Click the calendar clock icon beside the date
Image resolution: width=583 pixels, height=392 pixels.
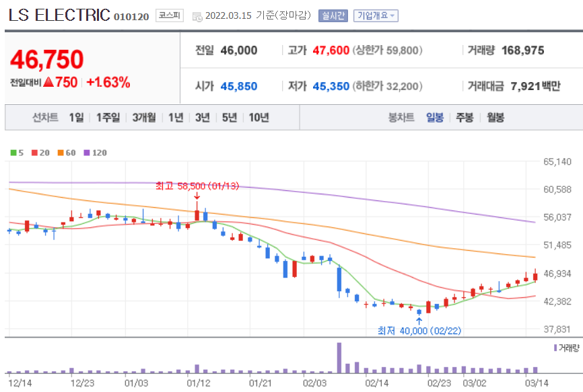click(x=197, y=16)
